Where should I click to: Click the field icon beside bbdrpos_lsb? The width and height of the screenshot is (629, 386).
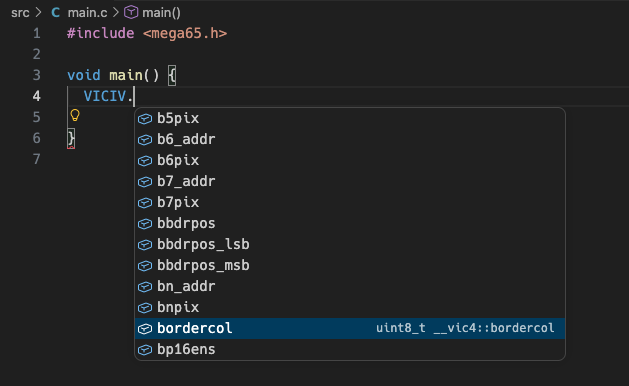145,245
